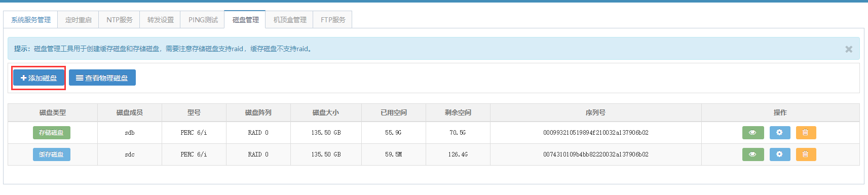Viewport: 868px width, 195px height.
Task: Click the blue 缓存磁盘 label
Action: pyautogui.click(x=52, y=154)
